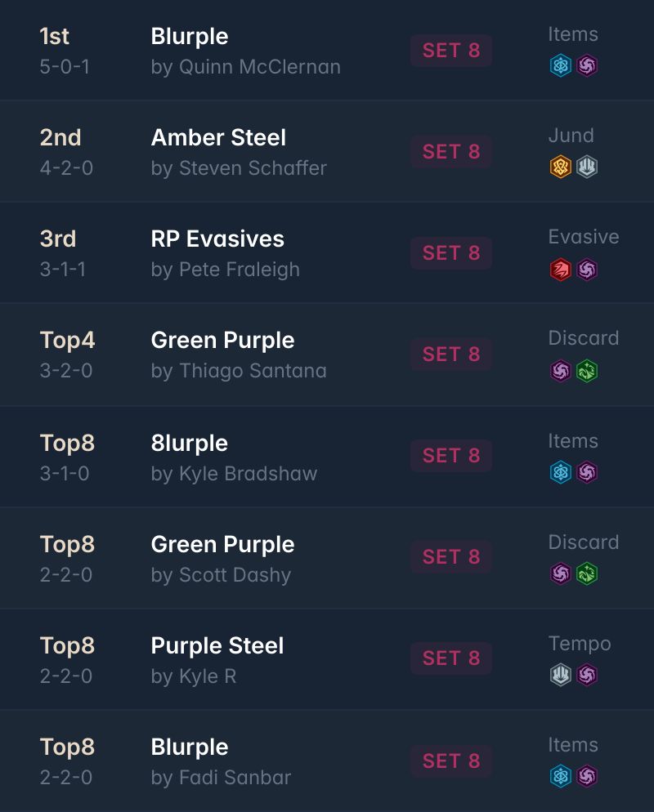Viewport: 654px width, 812px height.
Task: Click author name Pete Fraleigh
Action: pos(239,270)
